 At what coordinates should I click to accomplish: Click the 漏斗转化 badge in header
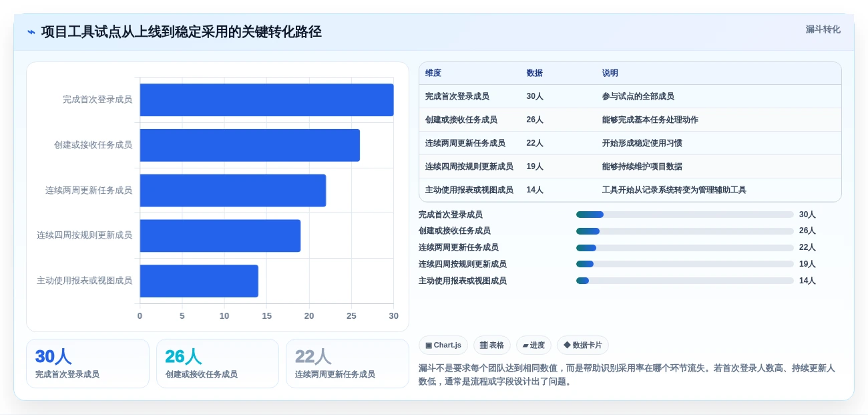[823, 29]
